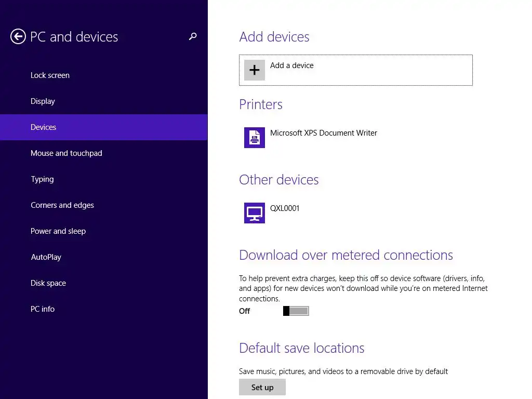This screenshot has width=532, height=399.
Task: Click the QXL0001 device name
Action: [285, 208]
